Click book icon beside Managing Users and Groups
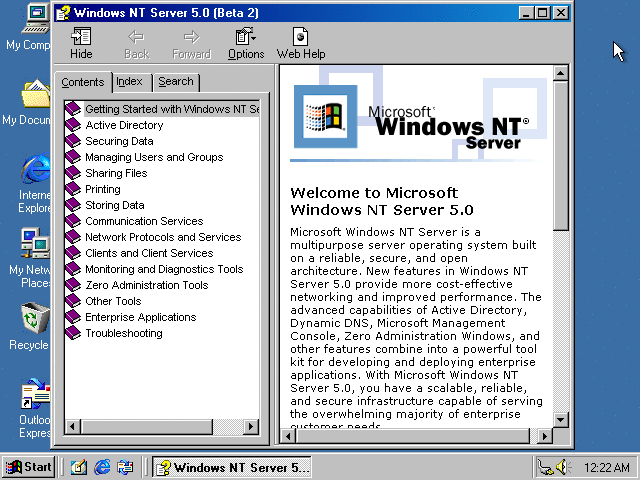This screenshot has width=640, height=480. click(x=73, y=157)
